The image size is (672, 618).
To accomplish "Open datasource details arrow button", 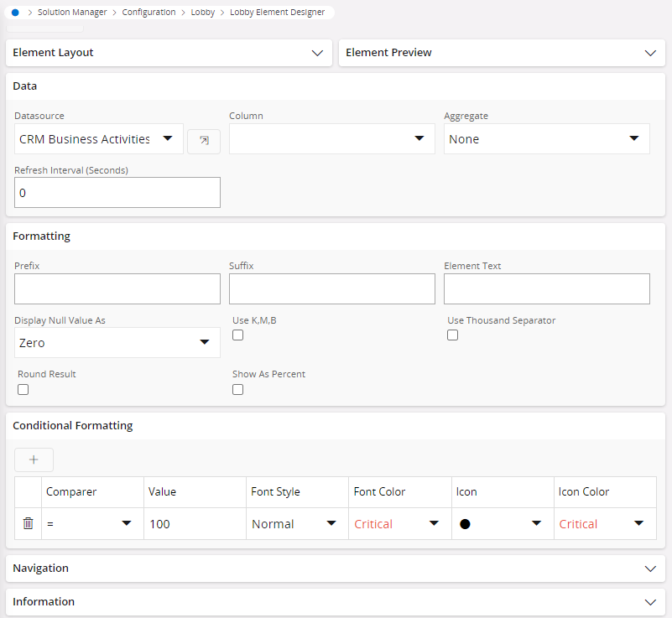I will 204,141.
